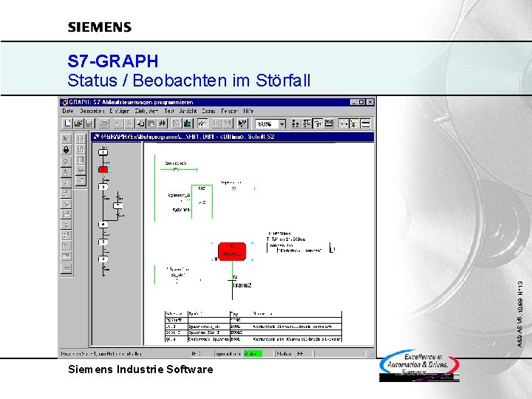Select red active step in overview pane
Screen dimensions: 532x399
click(103, 169)
